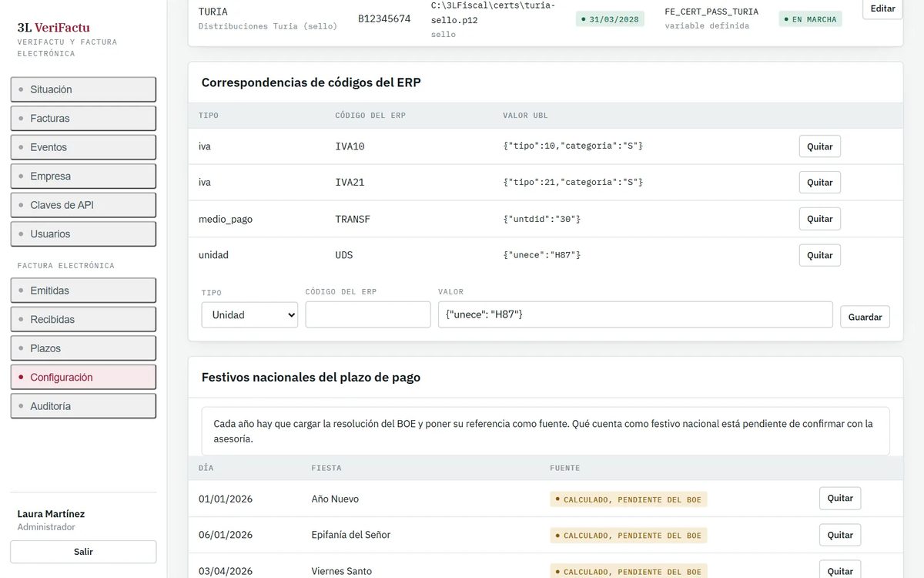This screenshot has height=578, width=924.
Task: Click Quitar for Epifanía del Señor
Action: click(x=840, y=535)
